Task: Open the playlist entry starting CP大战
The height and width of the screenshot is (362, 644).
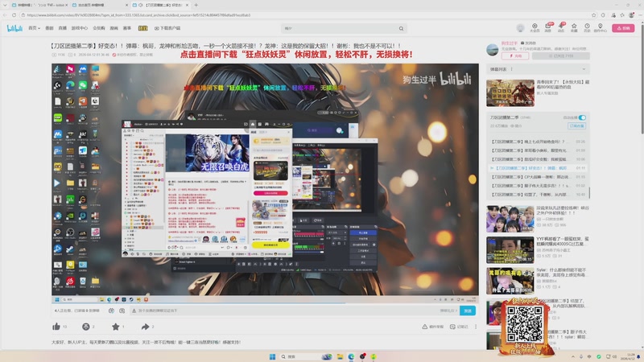Action: click(538, 177)
